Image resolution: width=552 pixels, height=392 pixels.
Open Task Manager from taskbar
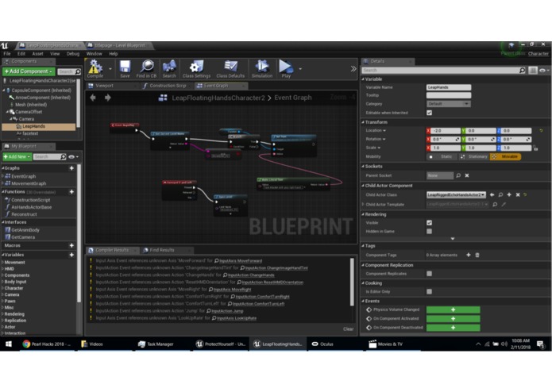tap(156, 344)
